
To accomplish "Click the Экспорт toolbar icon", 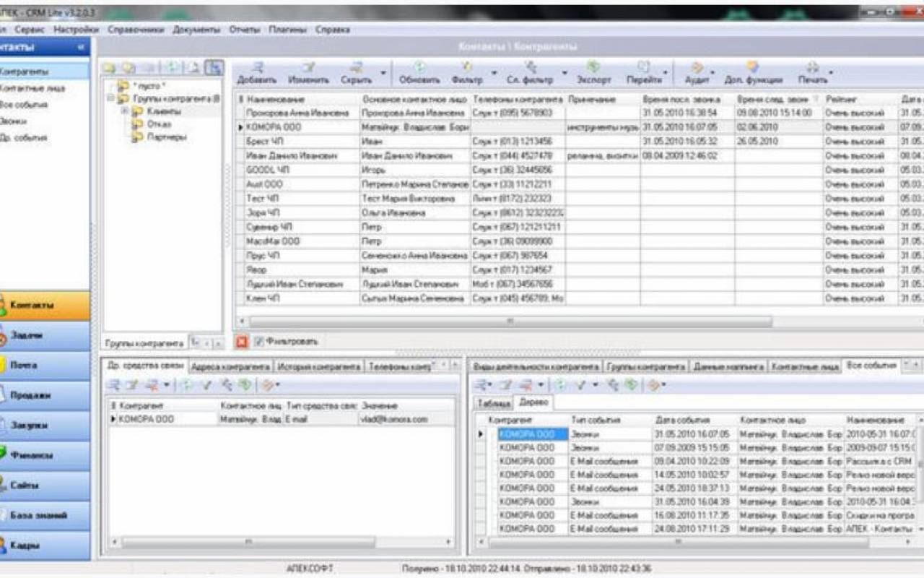I will pos(593,67).
